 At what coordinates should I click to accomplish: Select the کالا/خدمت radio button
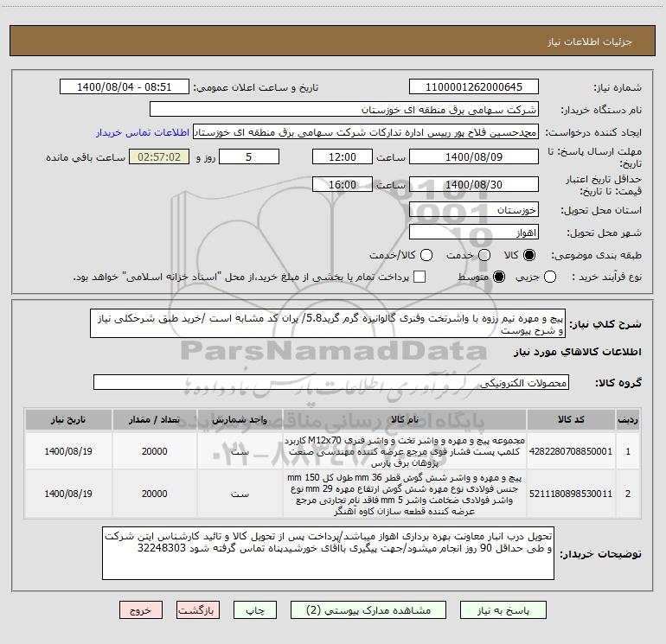(426, 255)
